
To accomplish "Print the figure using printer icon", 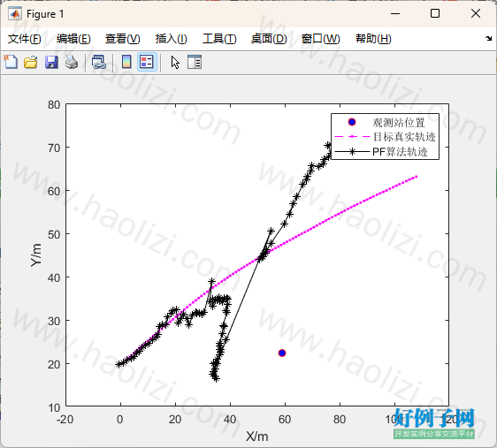I will coord(72,62).
